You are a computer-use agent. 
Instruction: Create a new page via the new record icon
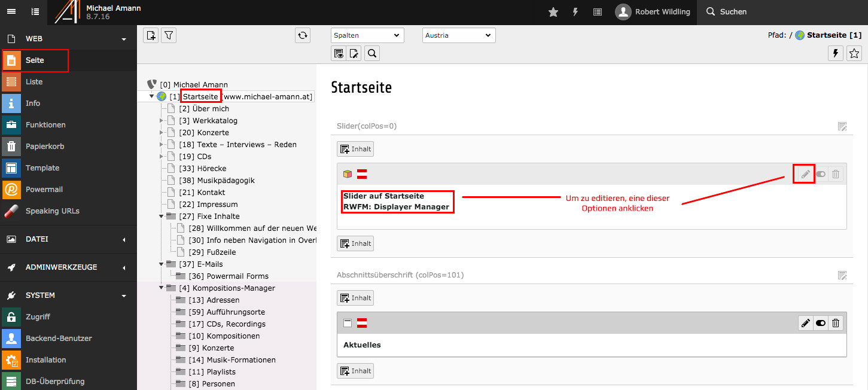tap(150, 35)
